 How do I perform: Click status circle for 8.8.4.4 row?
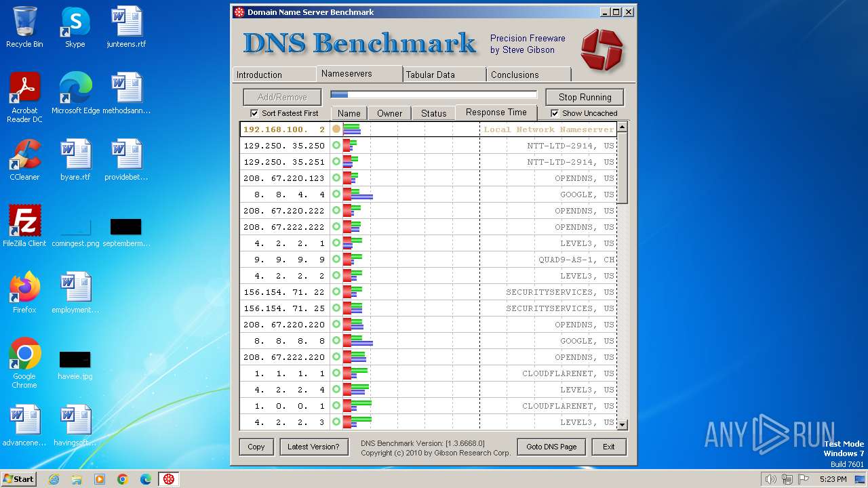pos(336,194)
